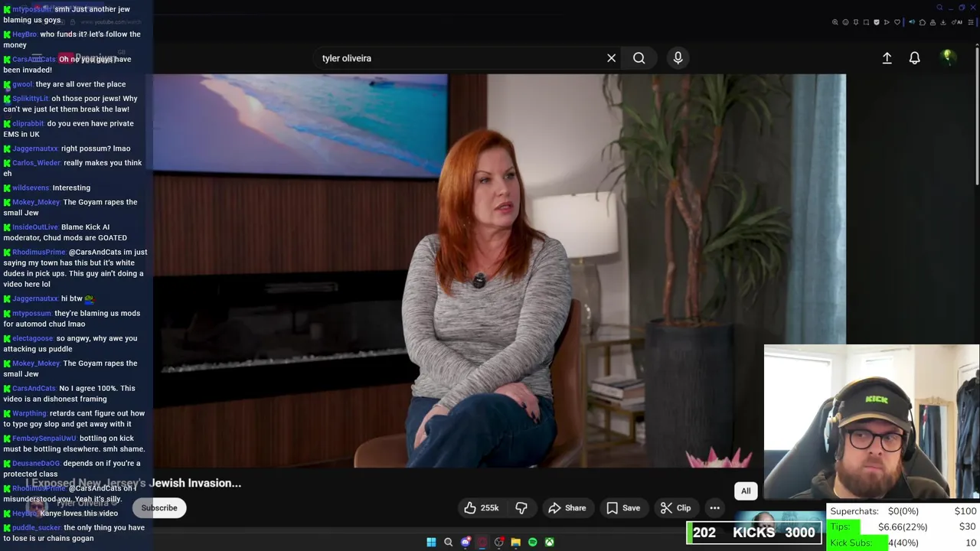Screen dimensions: 980x551
Task: Click the video player area
Action: [499, 270]
